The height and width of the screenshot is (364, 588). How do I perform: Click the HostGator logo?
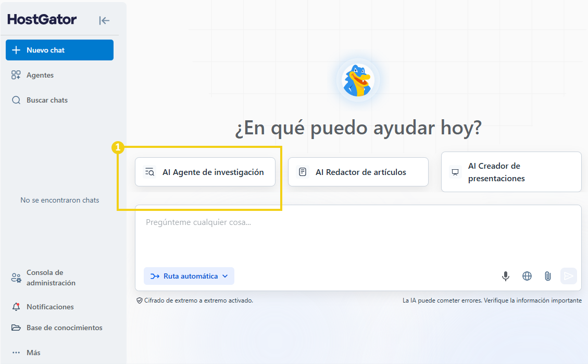42,19
